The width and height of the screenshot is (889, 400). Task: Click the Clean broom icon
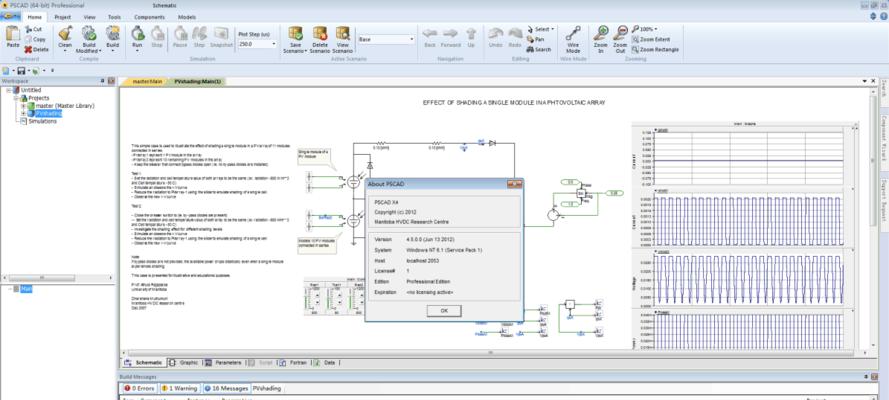pyautogui.click(x=65, y=33)
